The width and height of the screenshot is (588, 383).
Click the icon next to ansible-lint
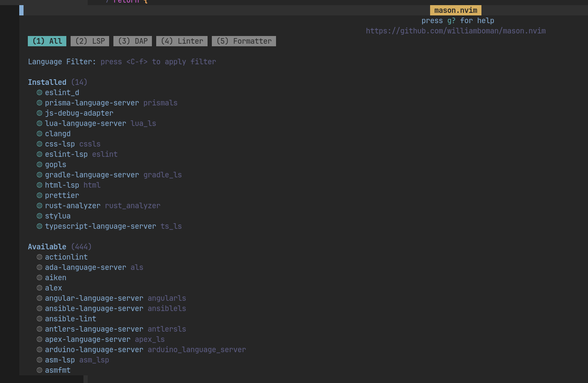coord(39,319)
